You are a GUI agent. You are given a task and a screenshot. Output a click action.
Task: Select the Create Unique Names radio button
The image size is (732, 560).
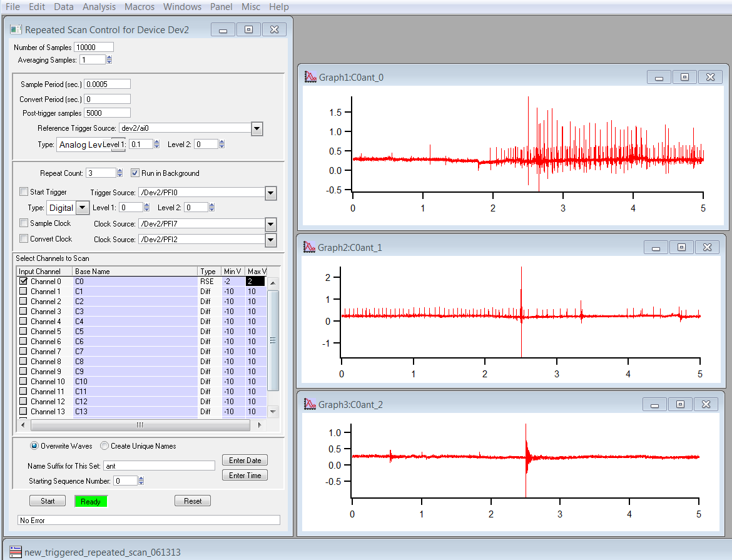(104, 446)
